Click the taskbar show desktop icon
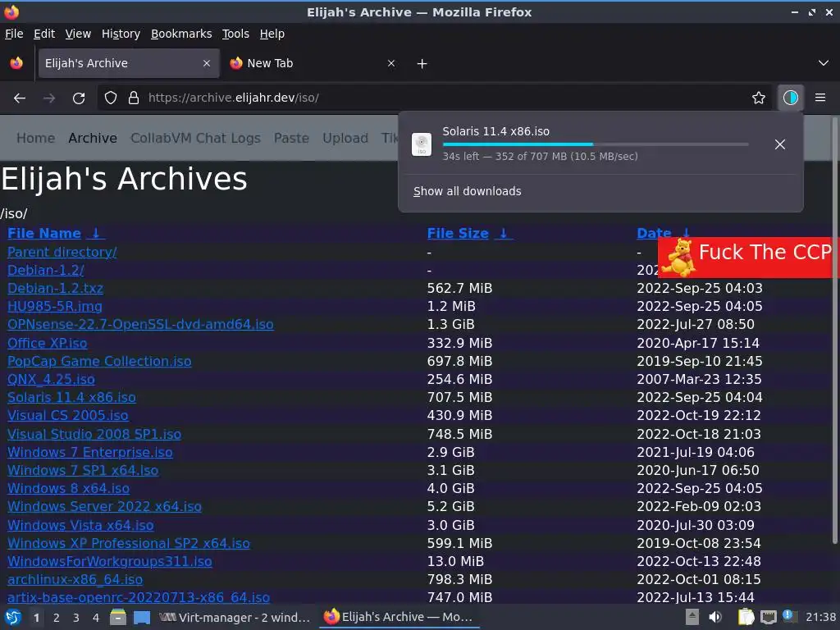Viewport: 840px width, 630px height. [141, 617]
